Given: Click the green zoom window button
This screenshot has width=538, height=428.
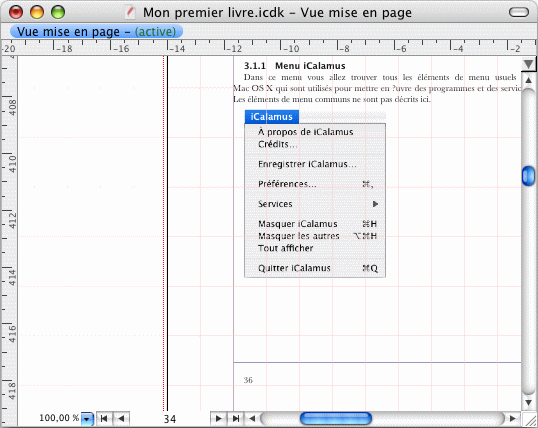Looking at the screenshot, I should click(x=58, y=12).
